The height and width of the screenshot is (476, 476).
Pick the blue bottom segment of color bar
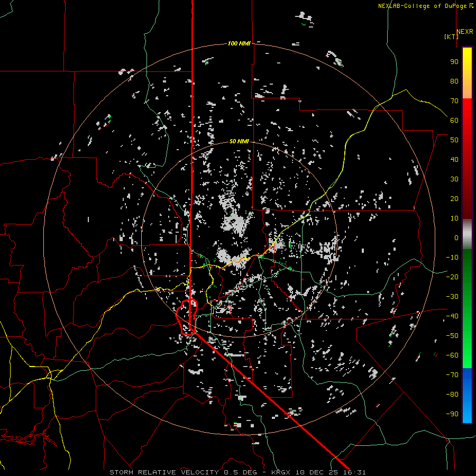pyautogui.click(x=467, y=396)
